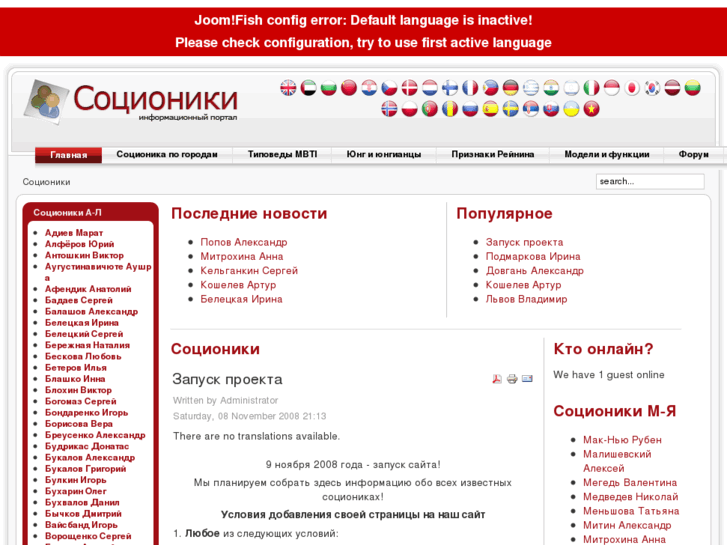
Task: Click the Saturday, 08 November 2008 date
Action: [x=249, y=416]
